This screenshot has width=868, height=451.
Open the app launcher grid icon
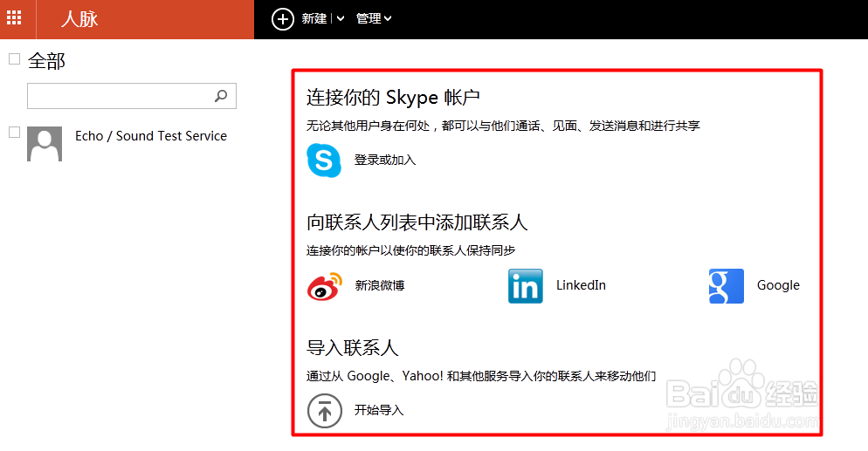(14, 17)
